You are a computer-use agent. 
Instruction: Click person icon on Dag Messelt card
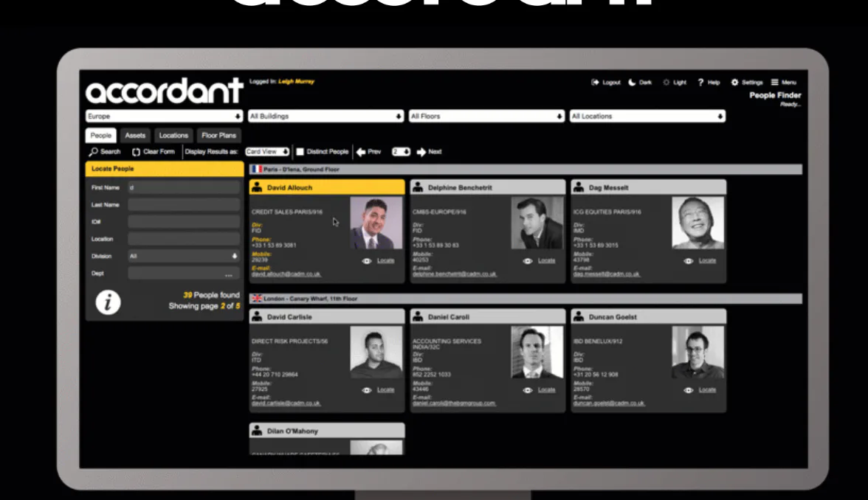(x=579, y=187)
